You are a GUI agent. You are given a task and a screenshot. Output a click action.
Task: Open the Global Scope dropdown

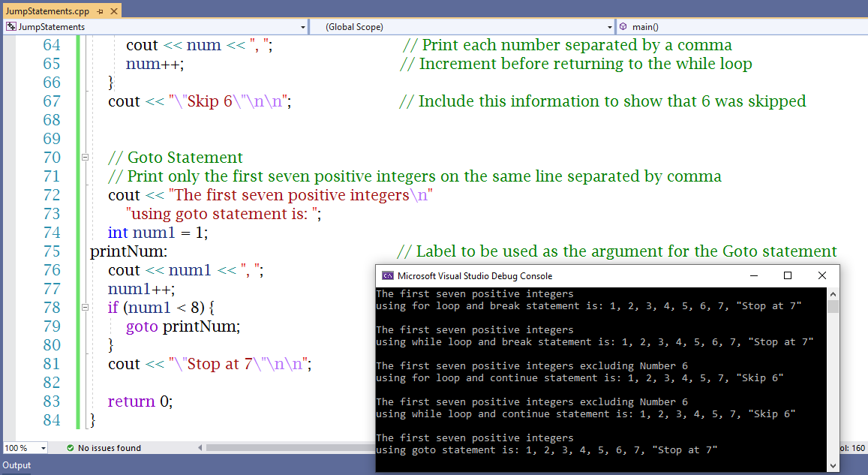click(609, 27)
